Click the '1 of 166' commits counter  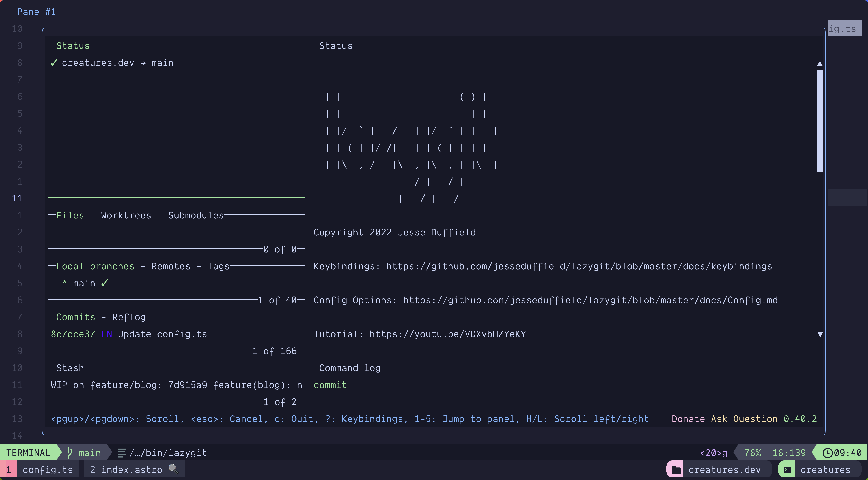(275, 351)
